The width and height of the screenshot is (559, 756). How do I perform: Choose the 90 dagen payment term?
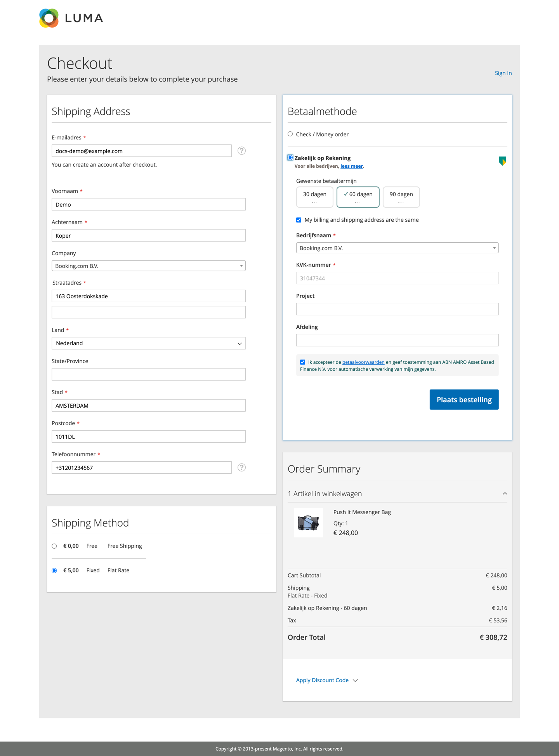[x=401, y=197]
